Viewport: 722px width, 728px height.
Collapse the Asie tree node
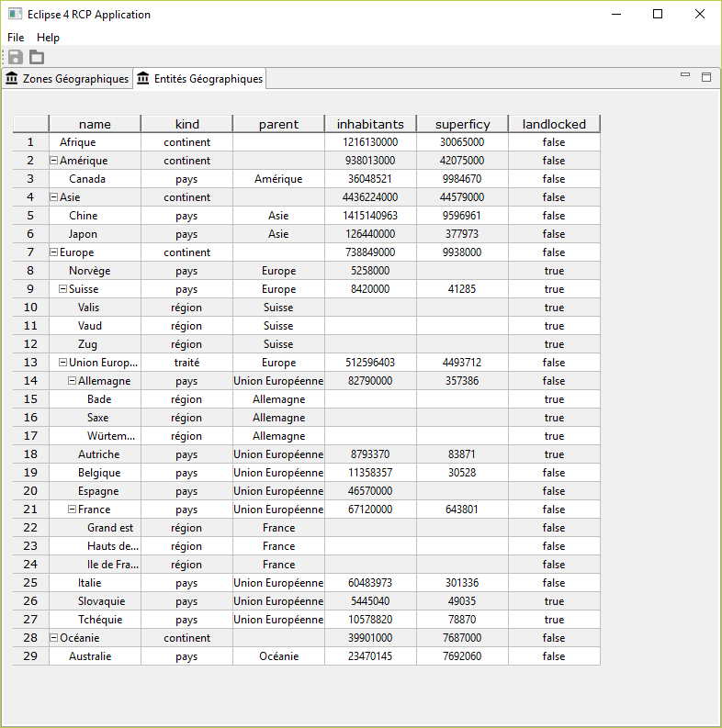54,196
